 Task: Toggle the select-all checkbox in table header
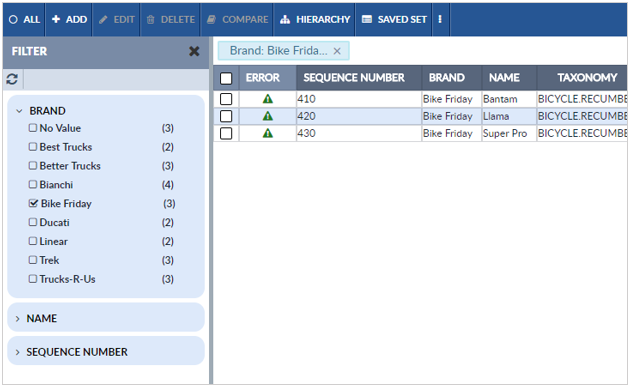pyautogui.click(x=226, y=78)
